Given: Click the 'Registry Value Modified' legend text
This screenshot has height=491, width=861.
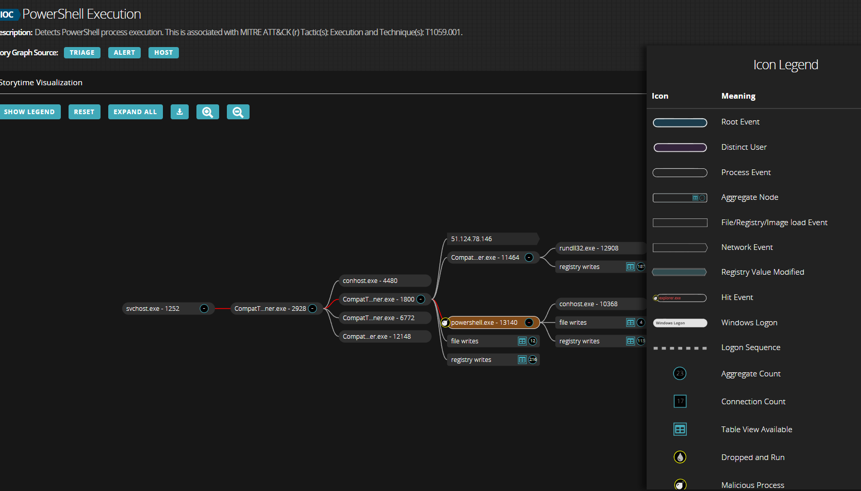Looking at the screenshot, I should tap(762, 272).
